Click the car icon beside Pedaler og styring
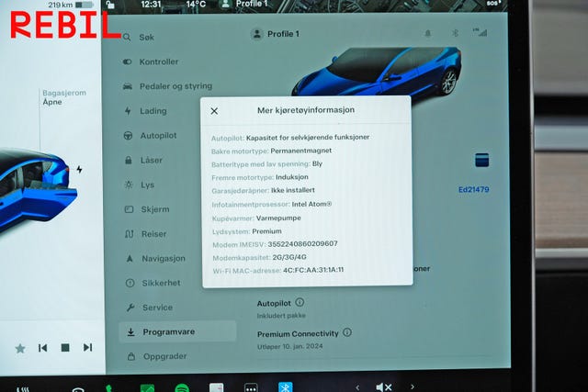 click(x=128, y=86)
